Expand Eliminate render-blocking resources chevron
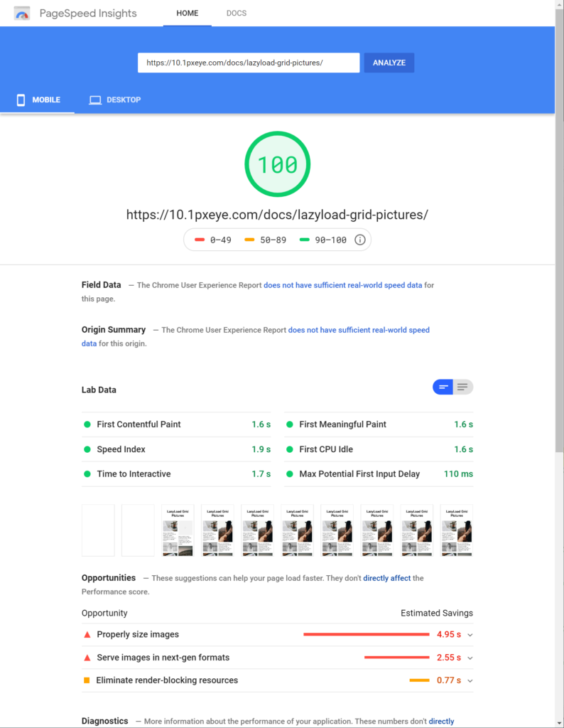 coord(470,680)
